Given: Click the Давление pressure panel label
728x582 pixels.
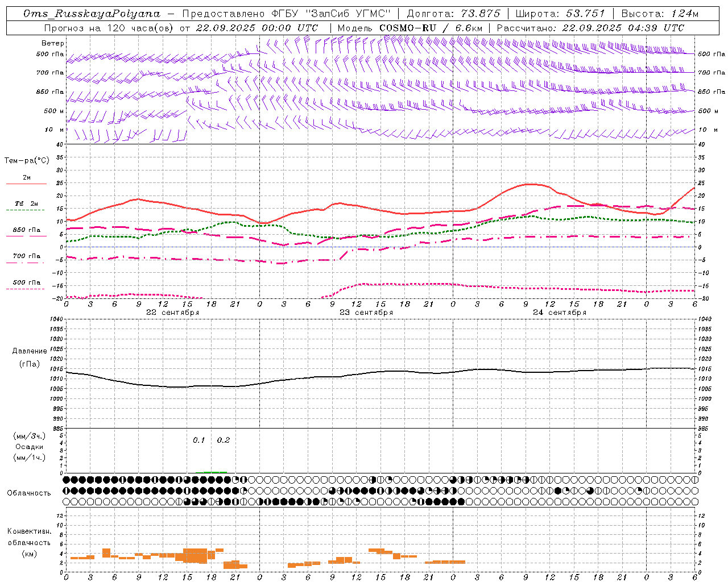Looking at the screenshot, I should [x=29, y=351].
